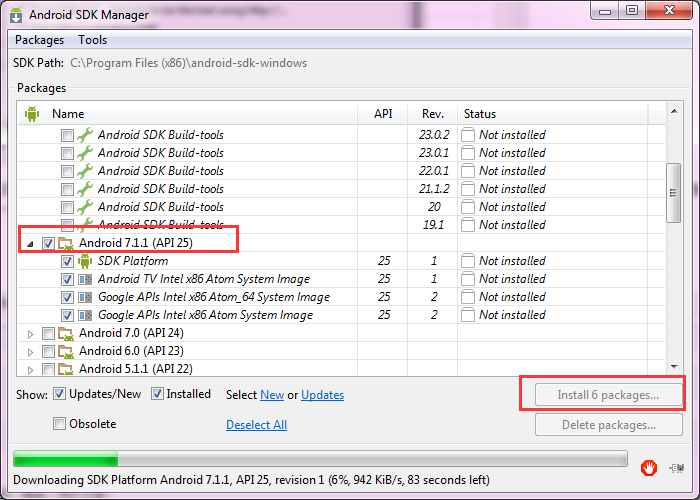The height and width of the screenshot is (500, 700).
Task: Check the Android 7.0 (API 24) checkbox
Action: [48, 333]
